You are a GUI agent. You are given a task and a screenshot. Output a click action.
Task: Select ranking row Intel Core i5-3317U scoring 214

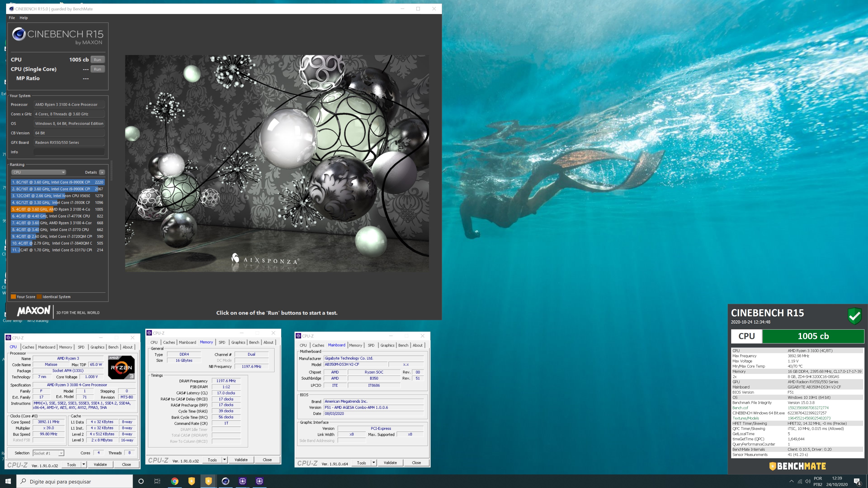point(58,250)
